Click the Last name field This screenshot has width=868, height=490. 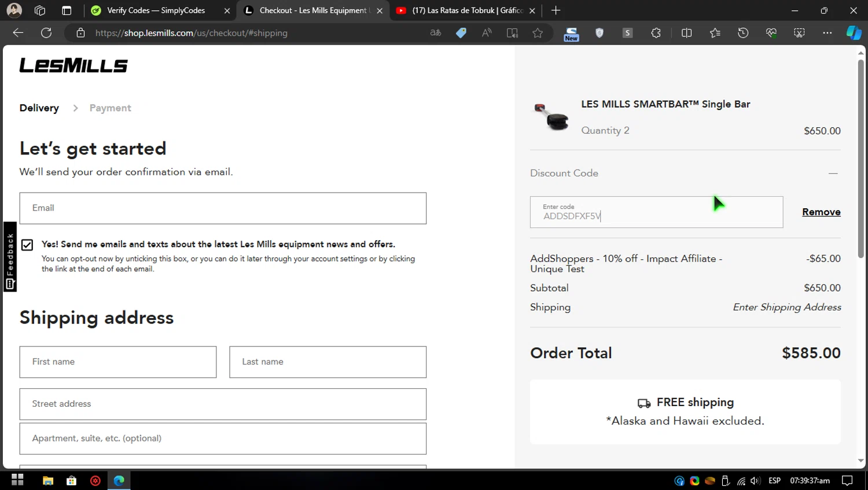[328, 362]
